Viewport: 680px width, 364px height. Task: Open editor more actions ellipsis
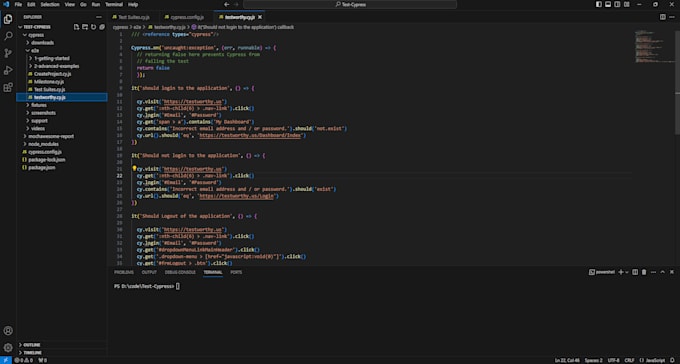tap(672, 17)
